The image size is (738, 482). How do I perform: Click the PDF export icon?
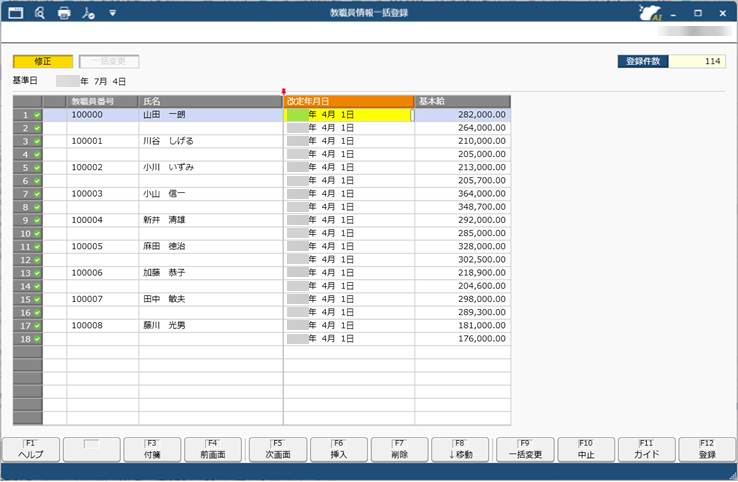(88, 13)
